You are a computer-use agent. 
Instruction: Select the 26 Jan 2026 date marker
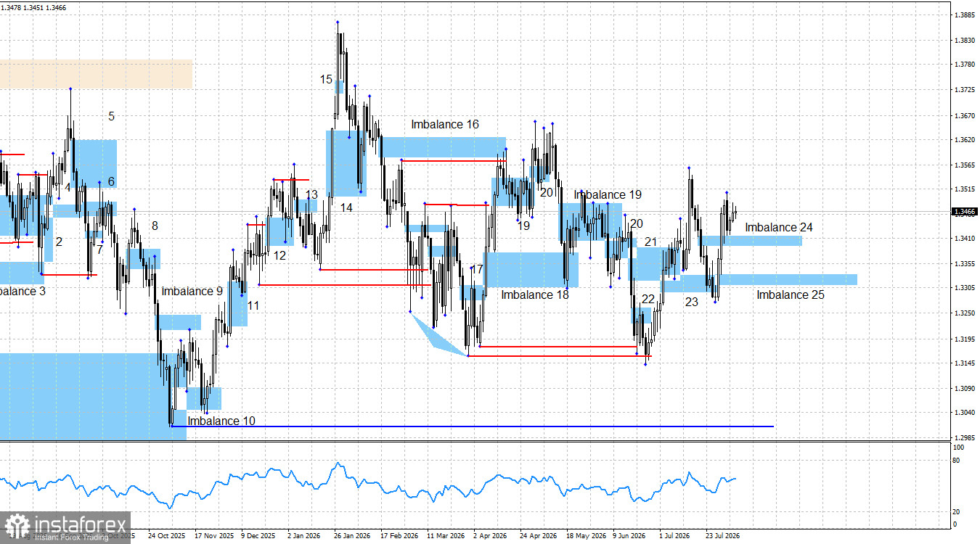click(352, 537)
